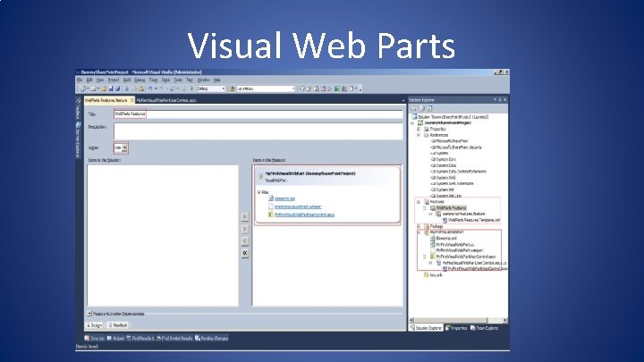Click the green toolbar icon near right end

(x=337, y=88)
